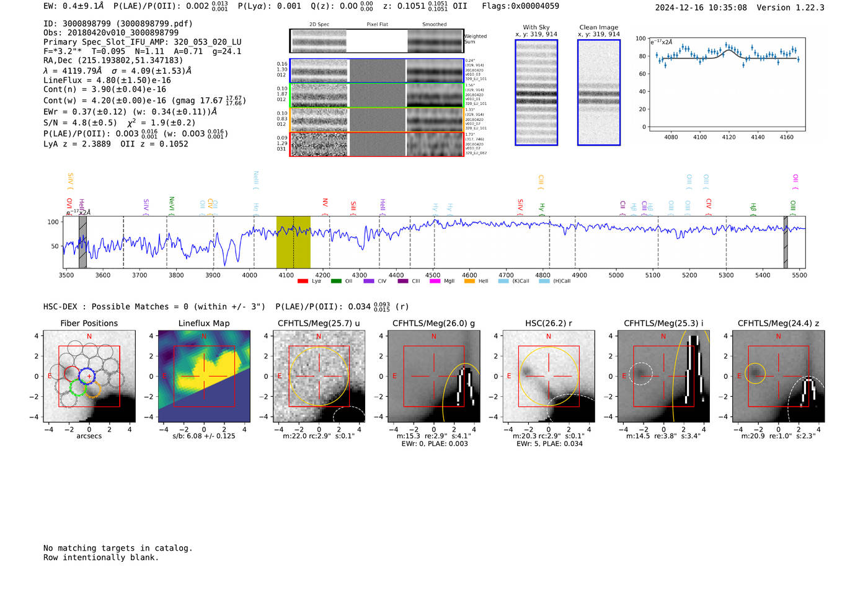Open the With Sky spectrum image

[x=536, y=92]
